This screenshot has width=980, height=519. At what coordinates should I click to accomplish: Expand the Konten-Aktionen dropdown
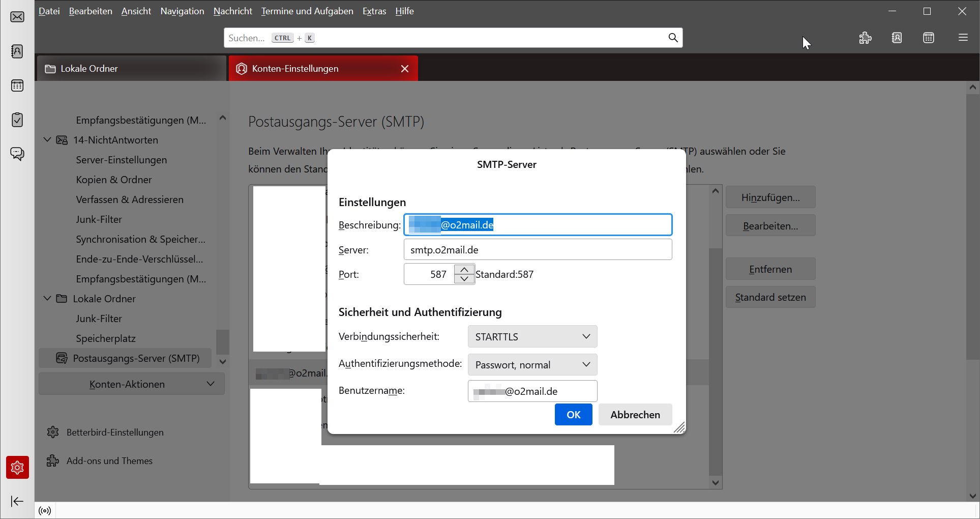132,384
